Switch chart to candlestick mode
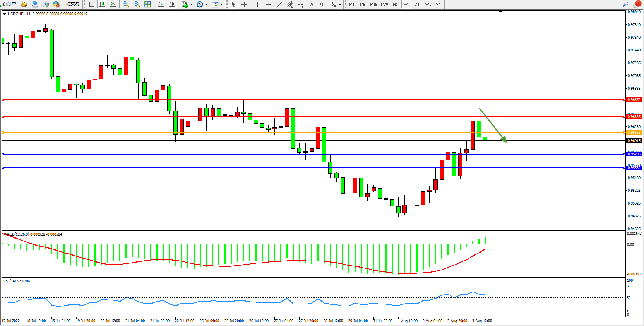Screen dimensions: 644x326 (x=102, y=4)
